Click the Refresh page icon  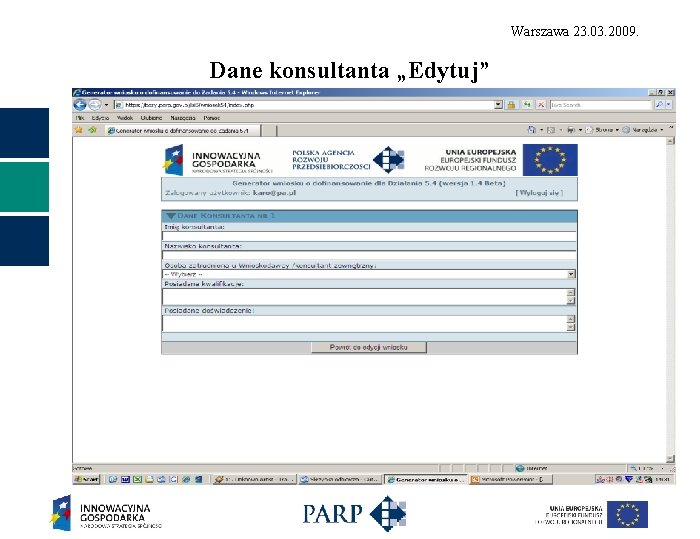click(x=527, y=104)
